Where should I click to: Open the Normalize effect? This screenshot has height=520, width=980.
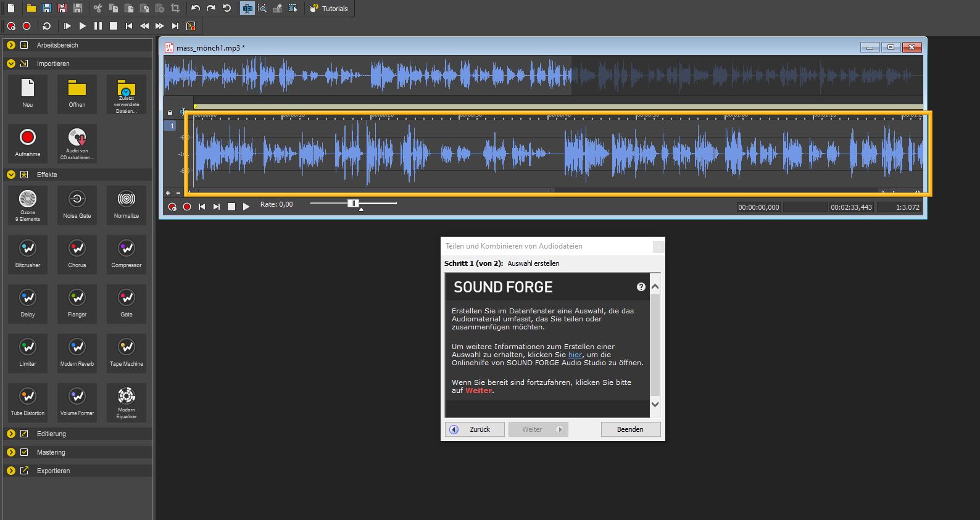coord(127,205)
